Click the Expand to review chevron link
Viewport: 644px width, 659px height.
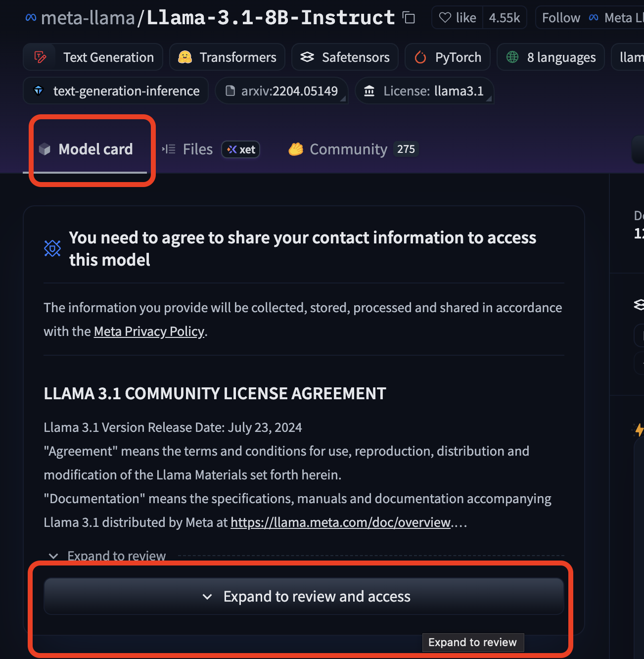(107, 555)
